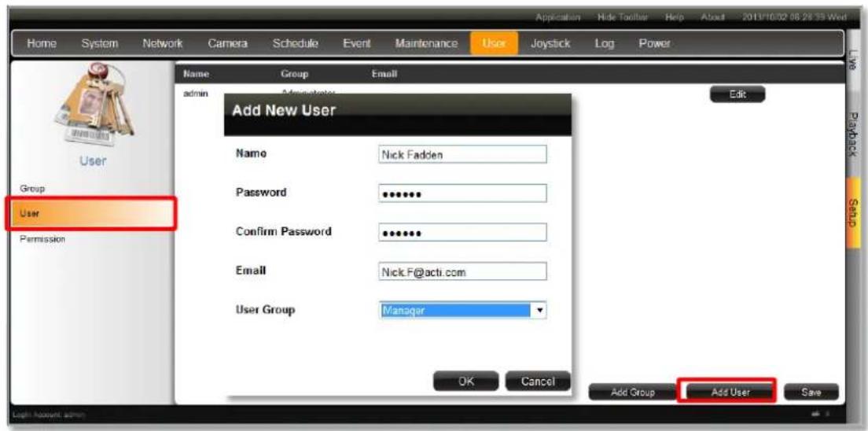The height and width of the screenshot is (431, 868).
Task: Select the Setup side tab
Action: click(853, 212)
